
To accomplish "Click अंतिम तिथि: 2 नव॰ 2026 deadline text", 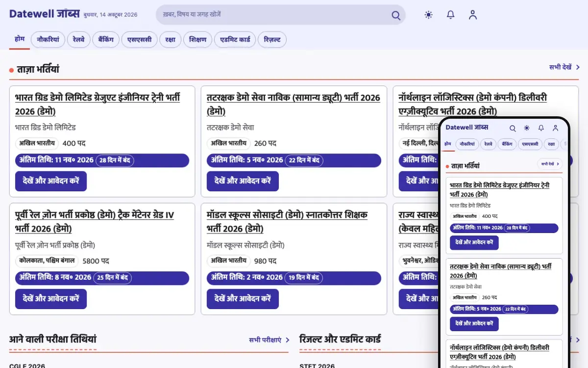I will [247, 278].
